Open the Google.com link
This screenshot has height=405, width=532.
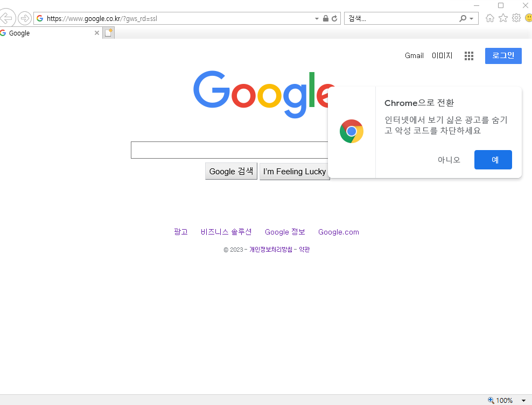[x=339, y=232]
